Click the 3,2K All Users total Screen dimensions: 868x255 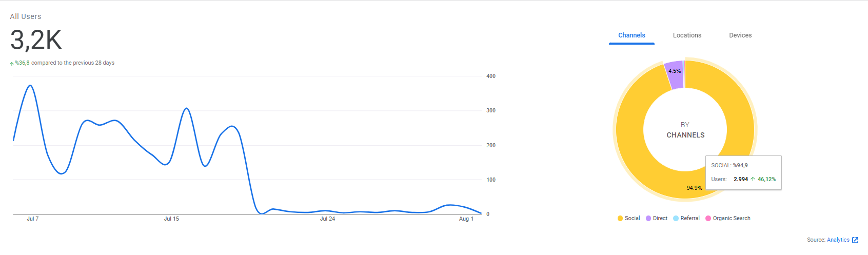pos(36,40)
